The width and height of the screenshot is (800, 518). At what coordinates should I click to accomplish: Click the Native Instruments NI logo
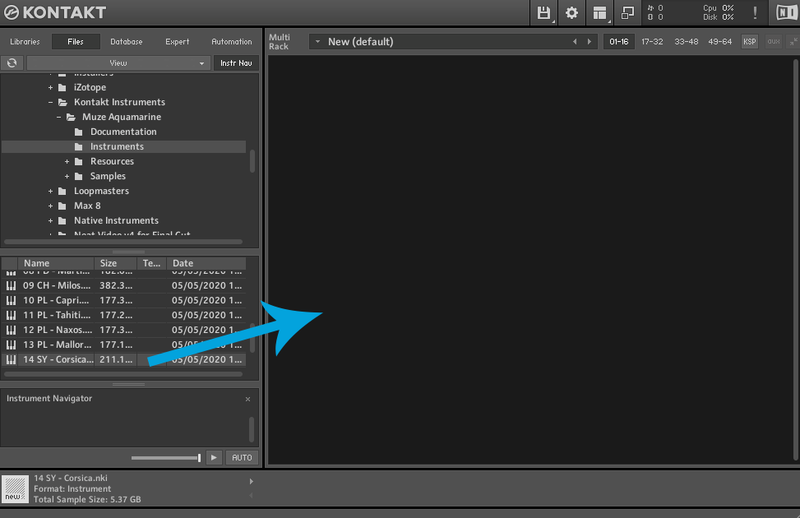tap(786, 13)
